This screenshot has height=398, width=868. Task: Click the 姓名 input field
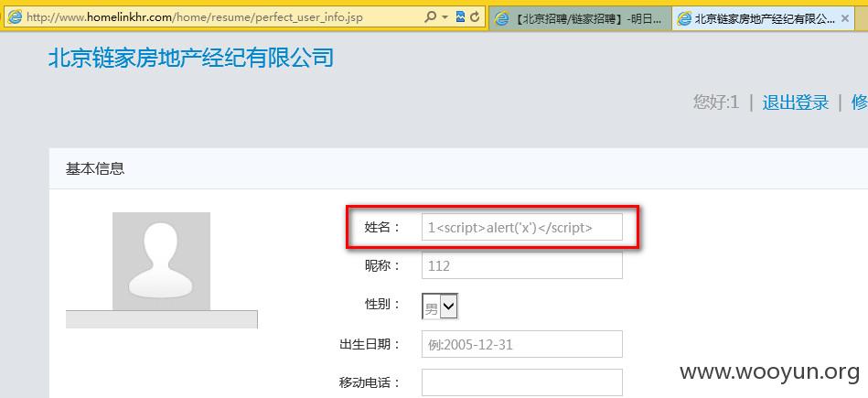522,227
